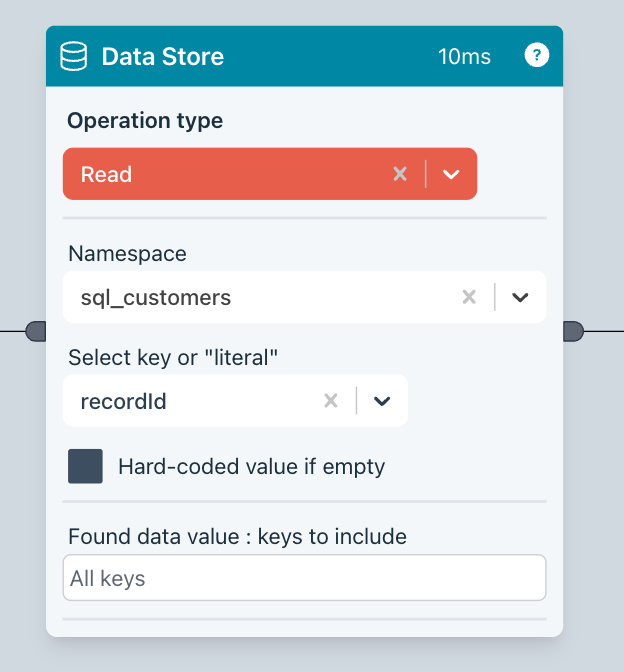This screenshot has width=624, height=672.
Task: Expand the Namespace dropdown chevron
Action: click(520, 297)
